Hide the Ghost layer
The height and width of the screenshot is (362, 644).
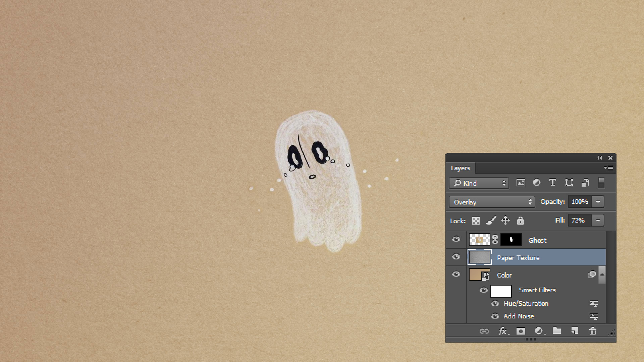pos(456,239)
